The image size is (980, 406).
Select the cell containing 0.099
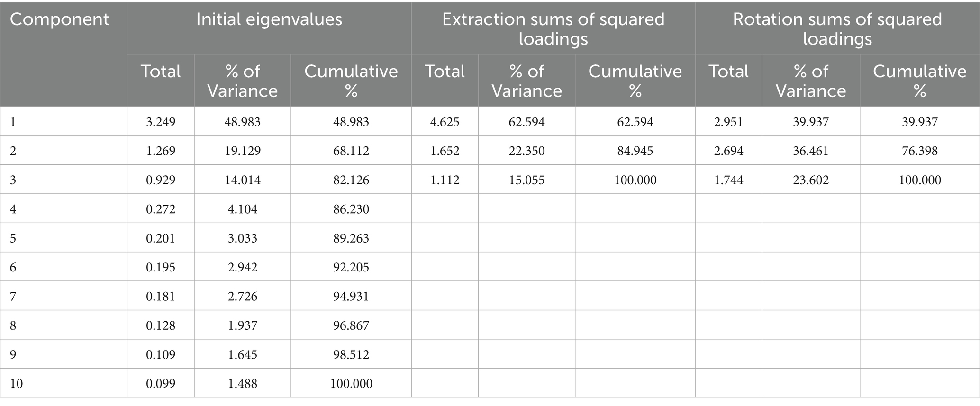tap(161, 383)
